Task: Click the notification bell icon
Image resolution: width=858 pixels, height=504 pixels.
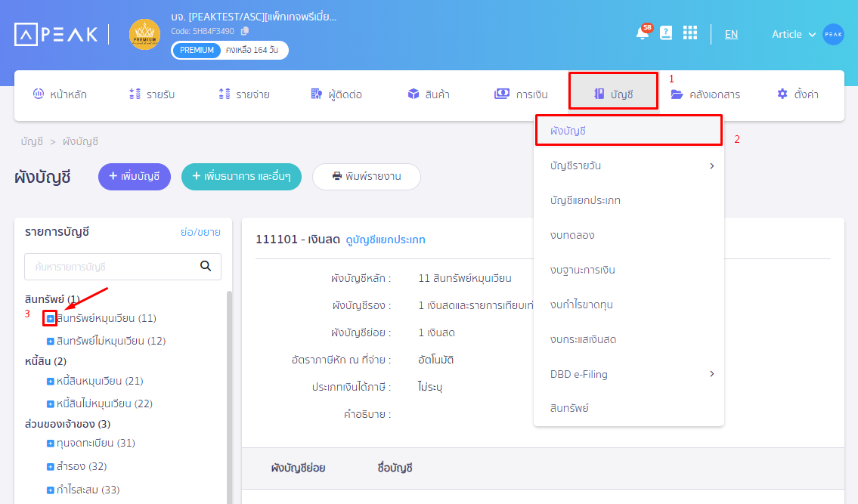Action: pos(642,34)
